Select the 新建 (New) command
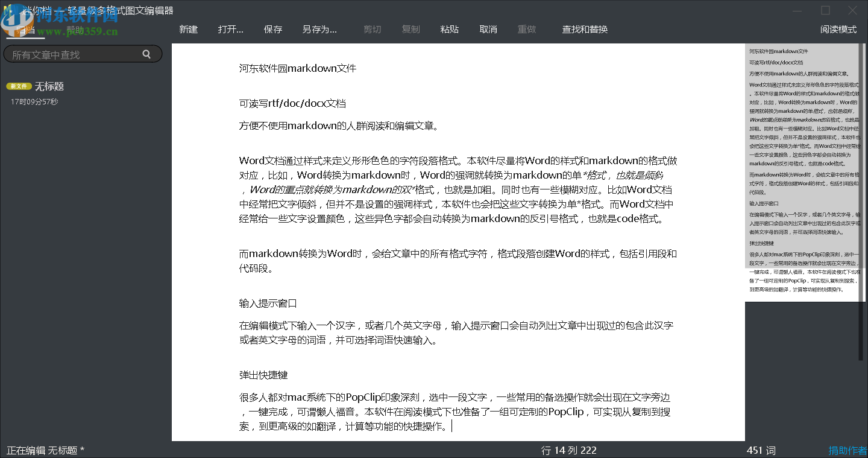Viewport: 868px width, 458px height. click(x=188, y=29)
